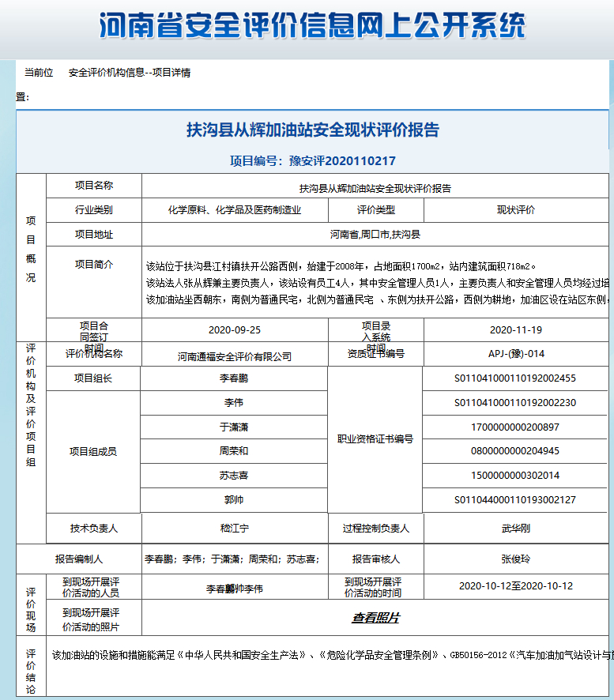Click team leader name 李春鹏
The image size is (614, 700).
point(234,378)
